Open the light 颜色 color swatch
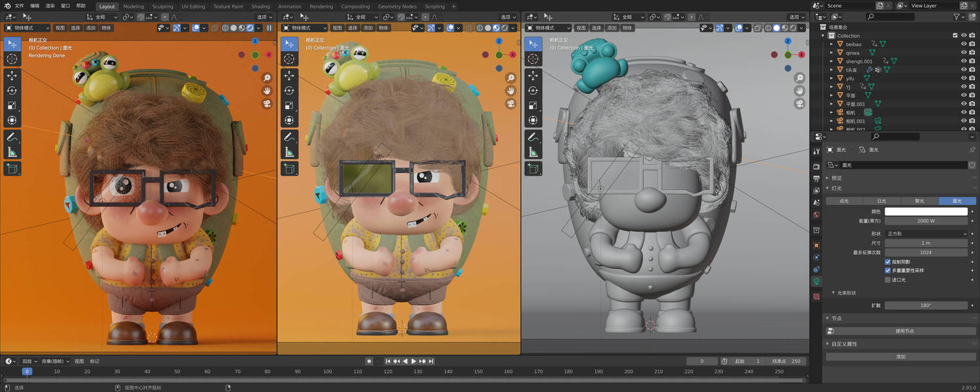The image size is (980, 392). point(926,212)
